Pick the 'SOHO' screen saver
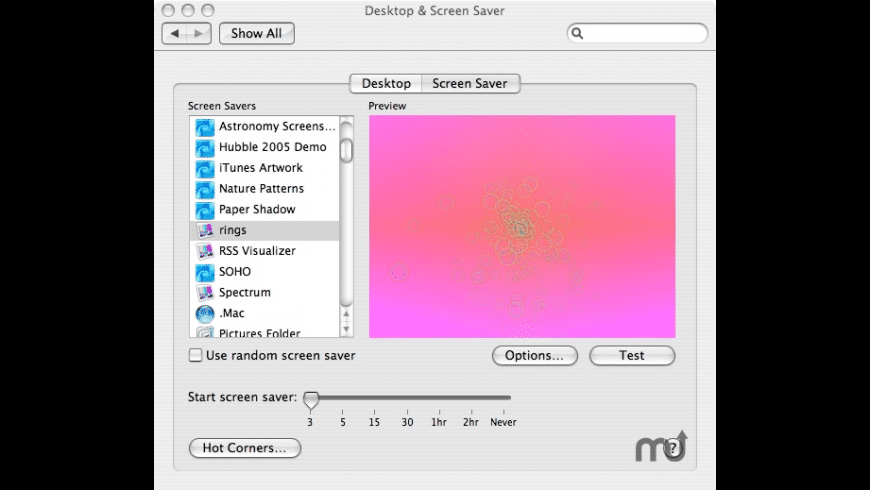The width and height of the screenshot is (870, 490). point(264,272)
